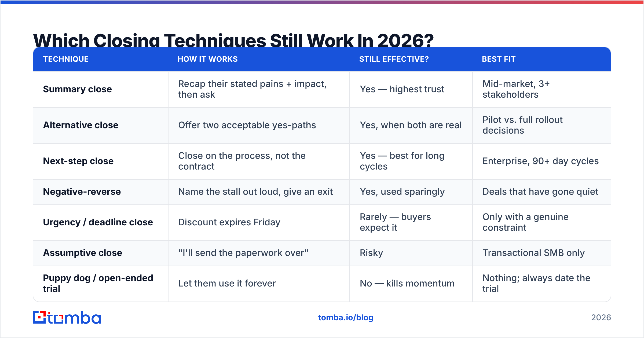Viewport: 644px width, 338px height.
Task: Select the 'Negative-reverse' cell
Action: [101, 192]
